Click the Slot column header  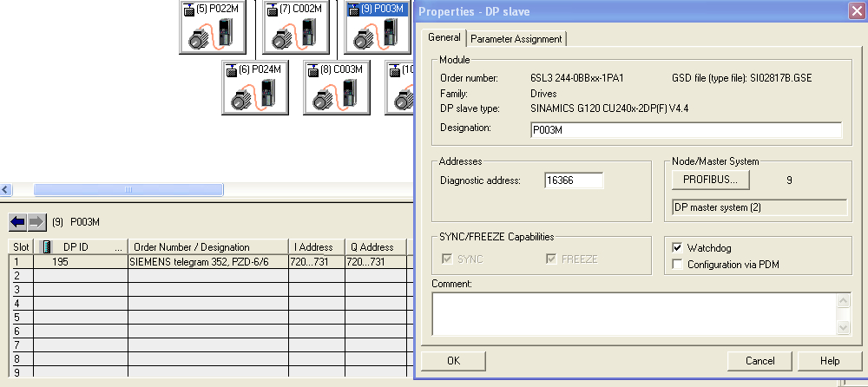(x=21, y=247)
